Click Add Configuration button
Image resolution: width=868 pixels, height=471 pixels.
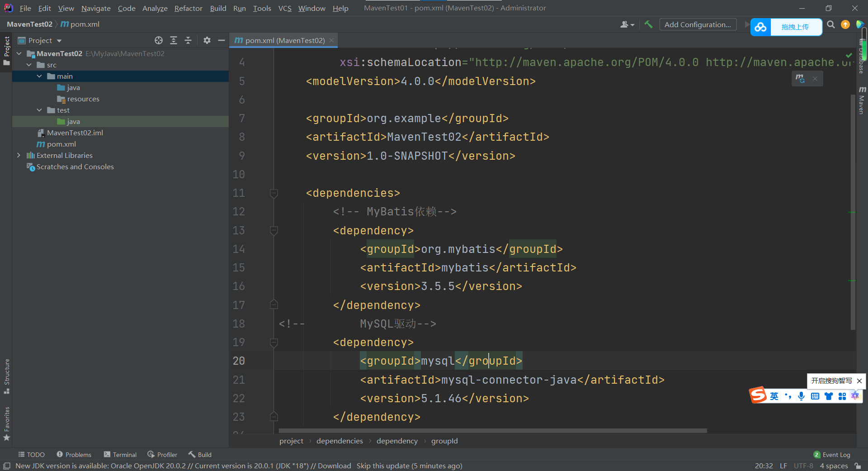tap(698, 24)
